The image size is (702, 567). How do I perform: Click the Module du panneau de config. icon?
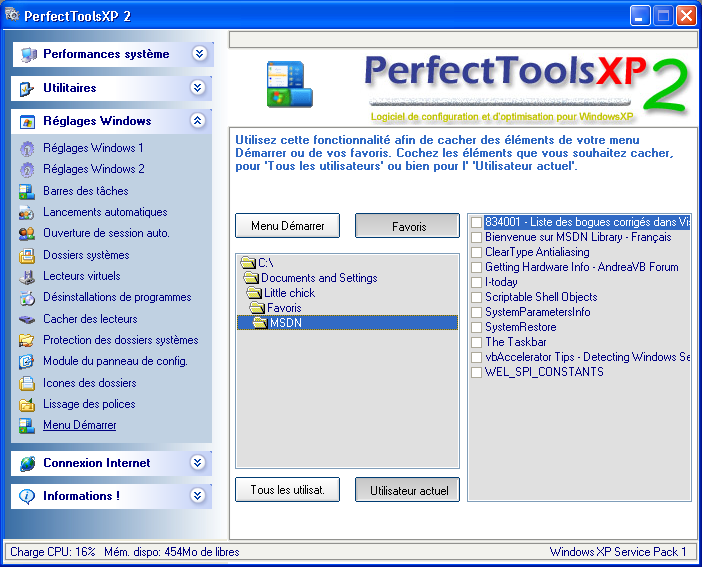[26, 361]
